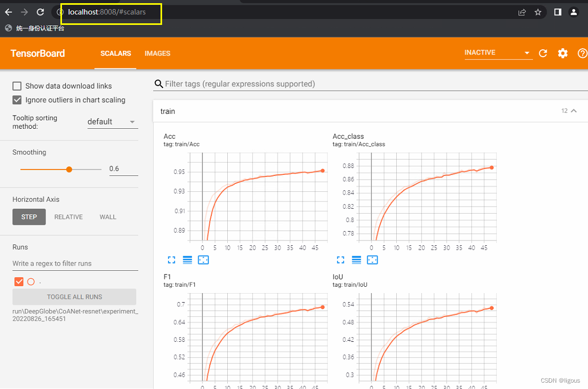Open the browser profile avatar icon
Viewport: 588px width, 389px height.
pyautogui.click(x=573, y=12)
